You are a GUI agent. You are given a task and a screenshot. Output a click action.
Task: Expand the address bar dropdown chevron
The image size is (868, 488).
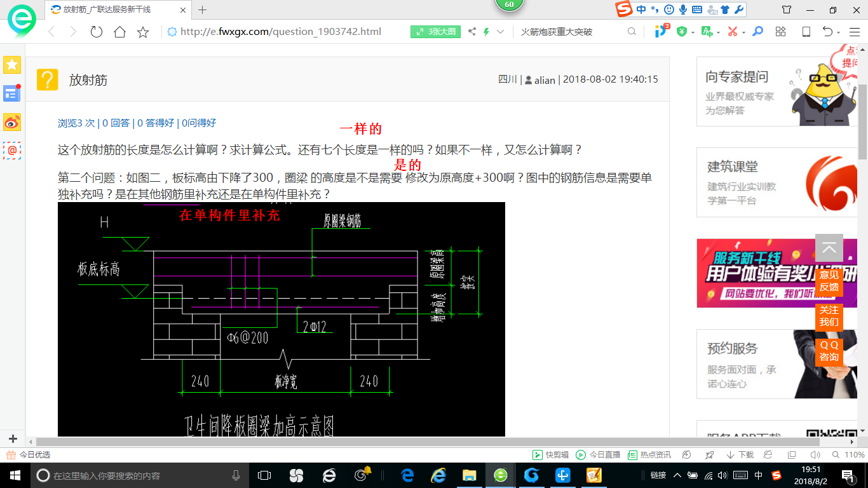[501, 32]
